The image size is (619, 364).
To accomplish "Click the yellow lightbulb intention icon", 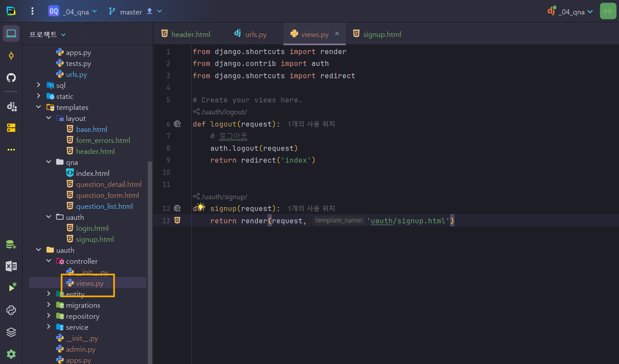I will coord(201,207).
